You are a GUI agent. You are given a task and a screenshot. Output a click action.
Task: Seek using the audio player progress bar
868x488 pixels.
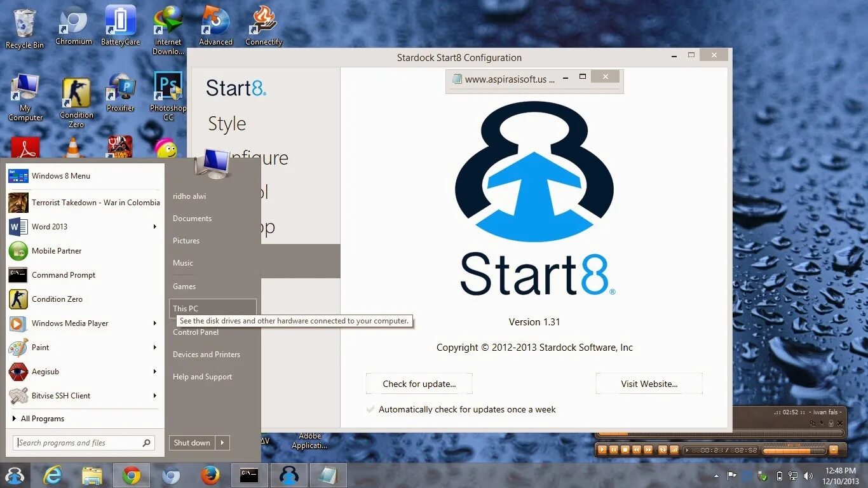[x=721, y=433]
